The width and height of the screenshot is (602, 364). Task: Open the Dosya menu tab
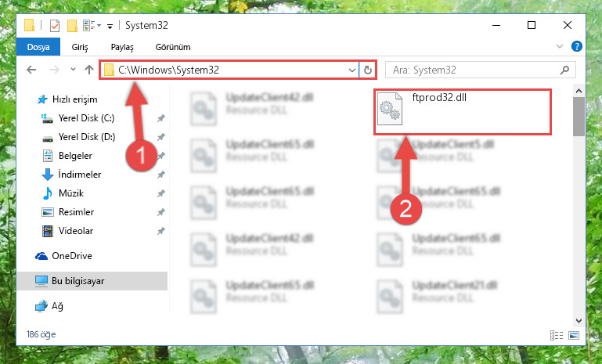coord(38,47)
